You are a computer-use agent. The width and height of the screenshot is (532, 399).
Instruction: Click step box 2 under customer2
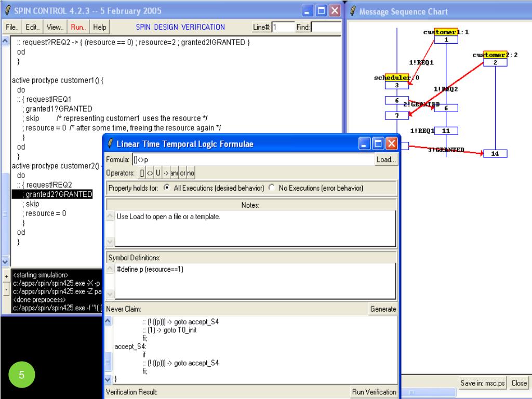point(495,62)
